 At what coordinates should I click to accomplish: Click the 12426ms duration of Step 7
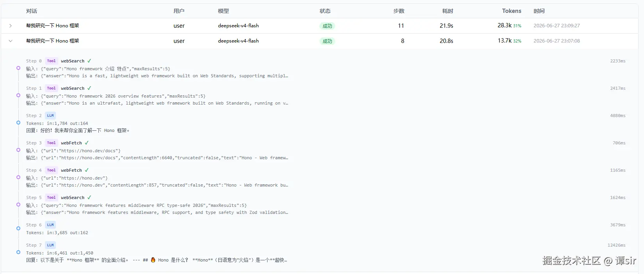(x=617, y=245)
